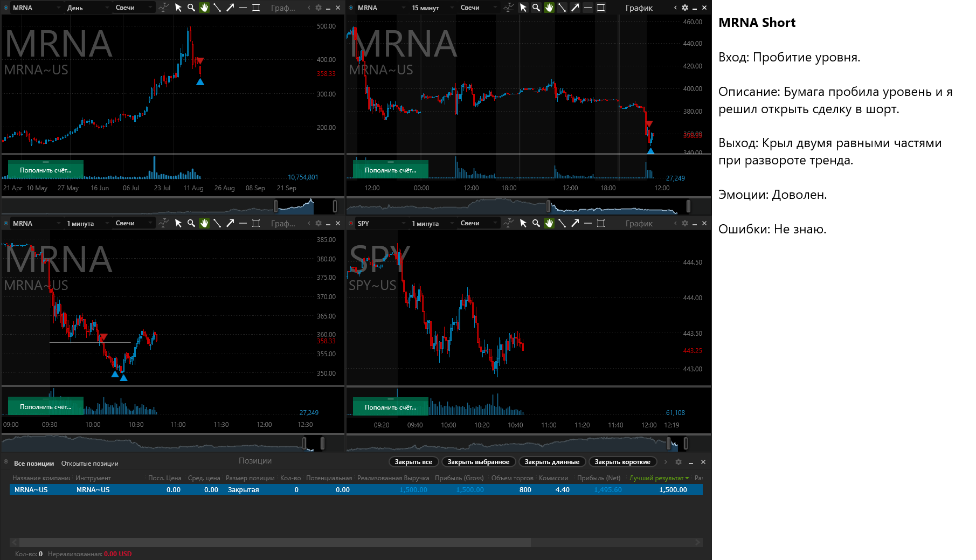The width and height of the screenshot is (976, 560).
Task: Activate the zoom magnifier in the MRNA 1-minute chart
Action: tap(191, 223)
